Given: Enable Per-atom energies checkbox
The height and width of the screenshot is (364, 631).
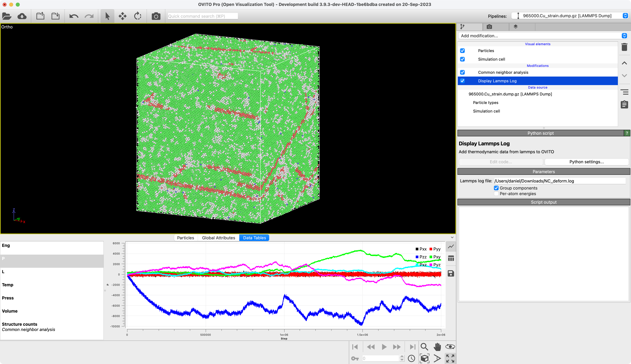Looking at the screenshot, I should [496, 194].
